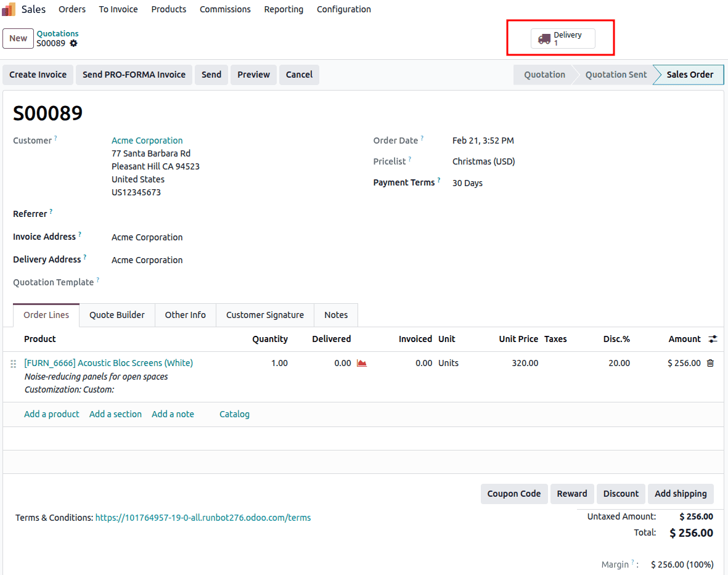Click the Reward button
Screen dimensions: 728x575
(x=572, y=494)
